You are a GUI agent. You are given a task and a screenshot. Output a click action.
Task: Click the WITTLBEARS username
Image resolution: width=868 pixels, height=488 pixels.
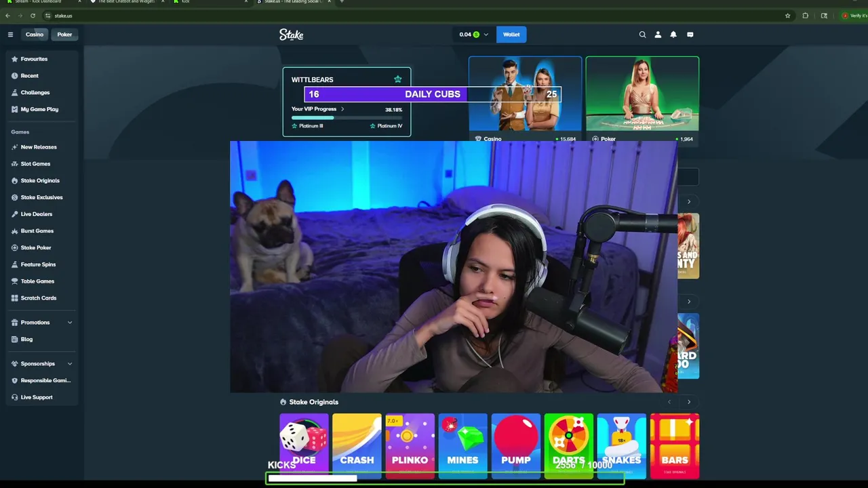click(312, 80)
